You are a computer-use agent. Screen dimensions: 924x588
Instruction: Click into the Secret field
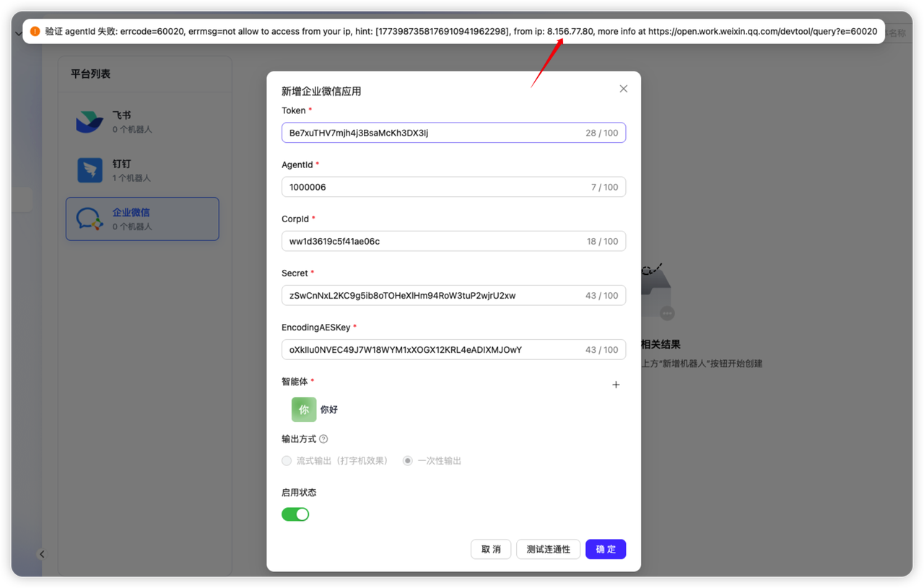click(453, 295)
